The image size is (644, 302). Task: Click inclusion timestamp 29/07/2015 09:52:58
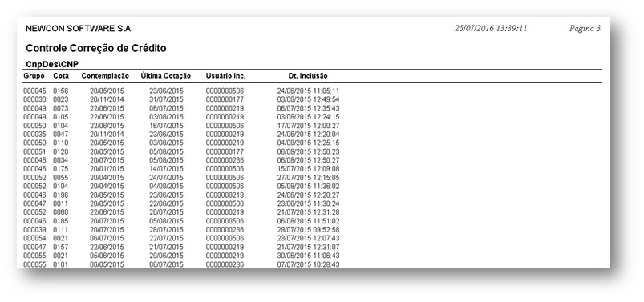[x=308, y=230]
